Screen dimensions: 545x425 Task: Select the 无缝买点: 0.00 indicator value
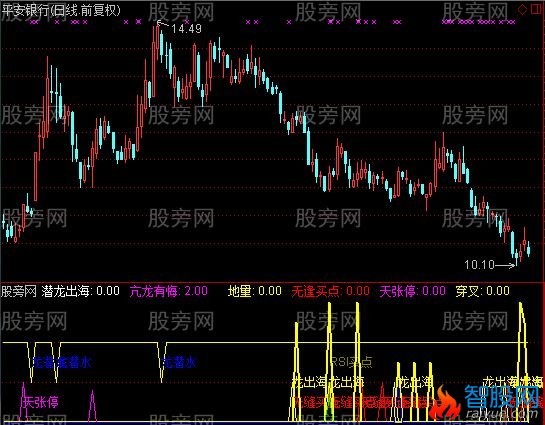point(330,291)
